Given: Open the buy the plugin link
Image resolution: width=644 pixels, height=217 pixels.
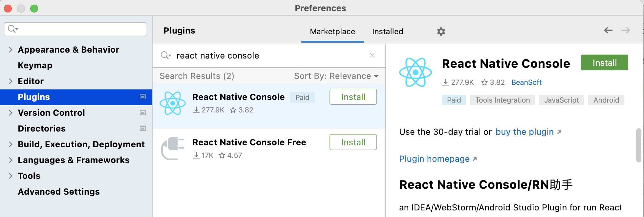Looking at the screenshot, I should [x=525, y=132].
